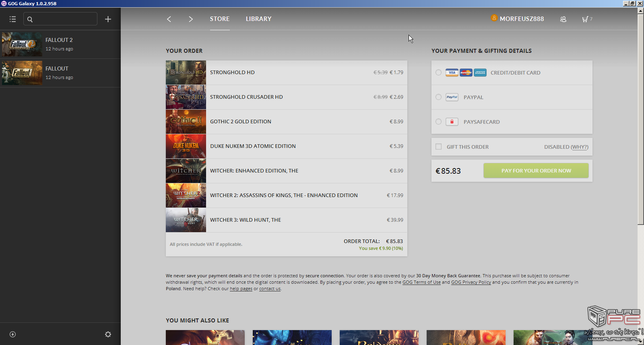Image resolution: width=644 pixels, height=345 pixels.
Task: Click the PAYSAFECARD label text
Action: point(481,122)
